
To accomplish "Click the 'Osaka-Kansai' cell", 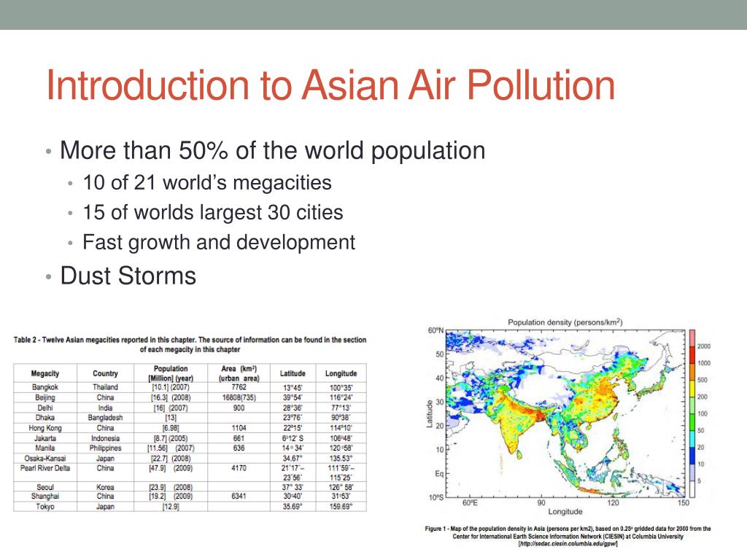I will click(x=45, y=458).
